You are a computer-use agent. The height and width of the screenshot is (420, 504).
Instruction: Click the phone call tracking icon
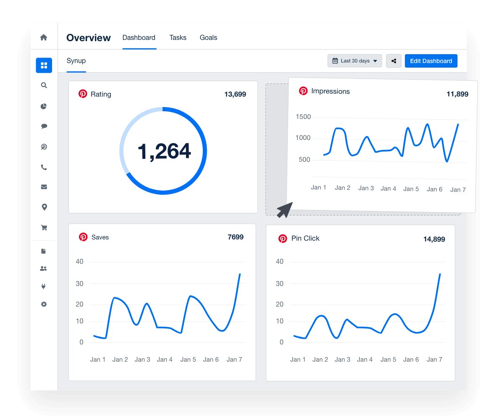tap(44, 167)
